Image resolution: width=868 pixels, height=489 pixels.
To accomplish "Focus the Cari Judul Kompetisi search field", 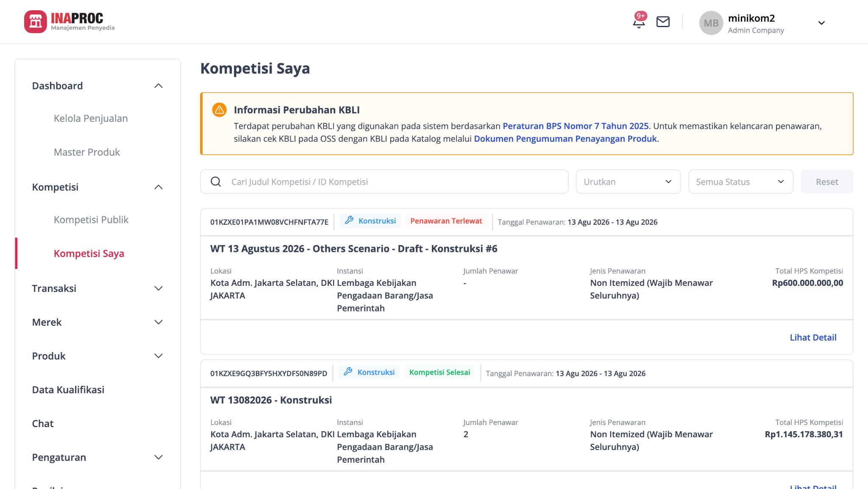I will [384, 182].
